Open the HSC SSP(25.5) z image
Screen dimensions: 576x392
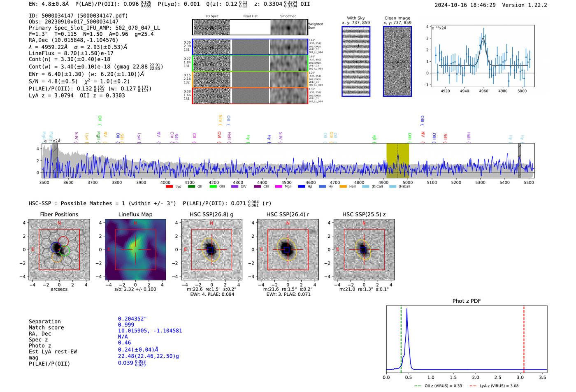click(364, 250)
